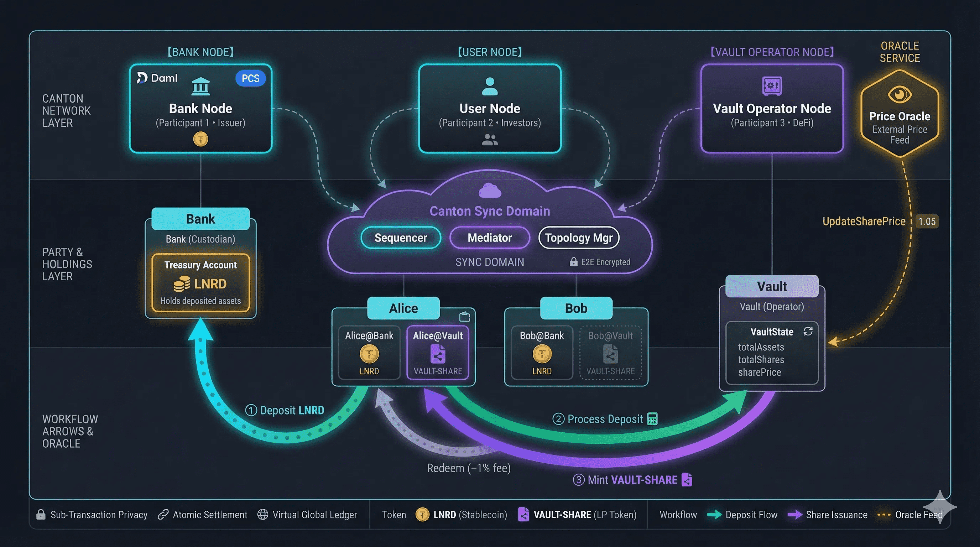Select the Alice@Vault VAULT-SHARE holding

click(438, 353)
